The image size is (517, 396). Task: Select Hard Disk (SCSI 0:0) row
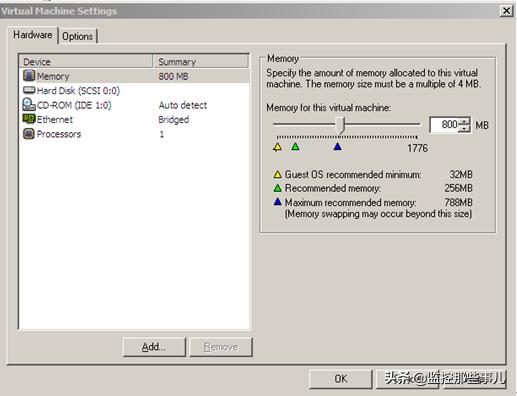134,90
